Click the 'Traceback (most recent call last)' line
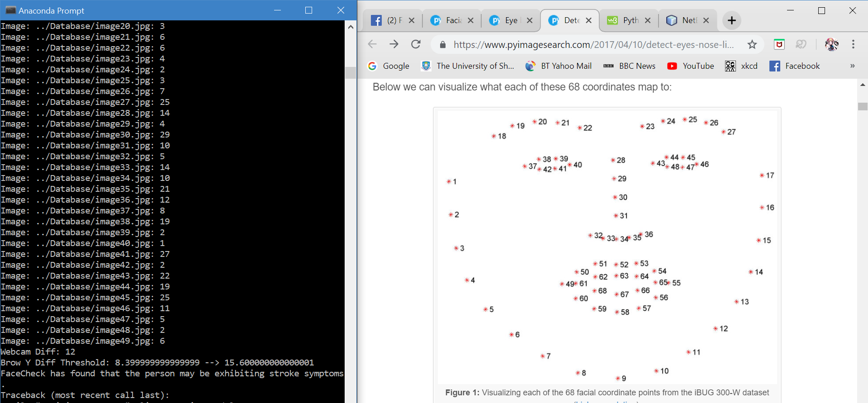Image resolution: width=868 pixels, height=403 pixels. [x=85, y=395]
